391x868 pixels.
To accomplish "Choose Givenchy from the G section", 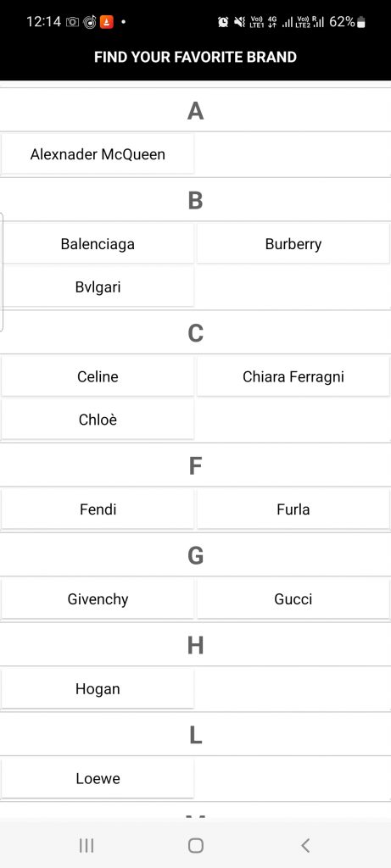I will coord(98,599).
